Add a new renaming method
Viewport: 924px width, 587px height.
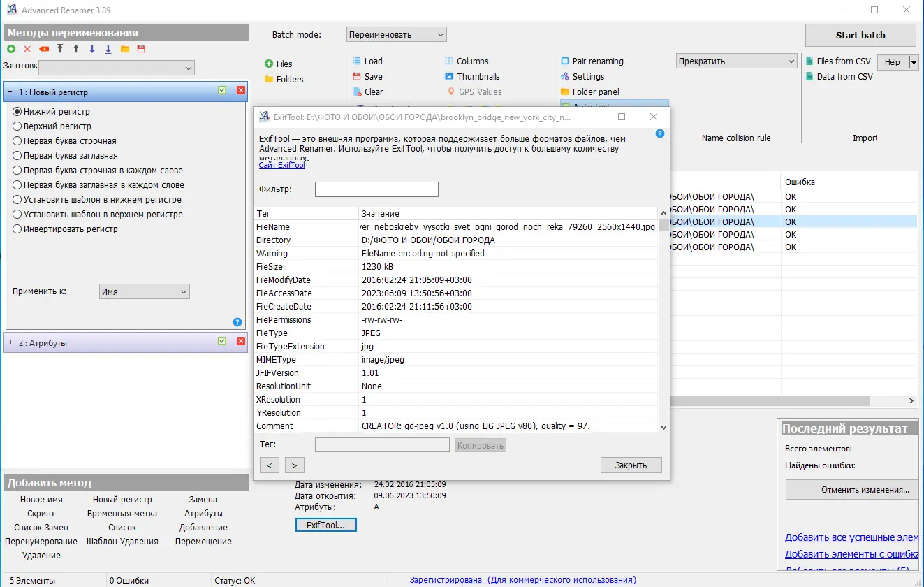pyautogui.click(x=11, y=49)
